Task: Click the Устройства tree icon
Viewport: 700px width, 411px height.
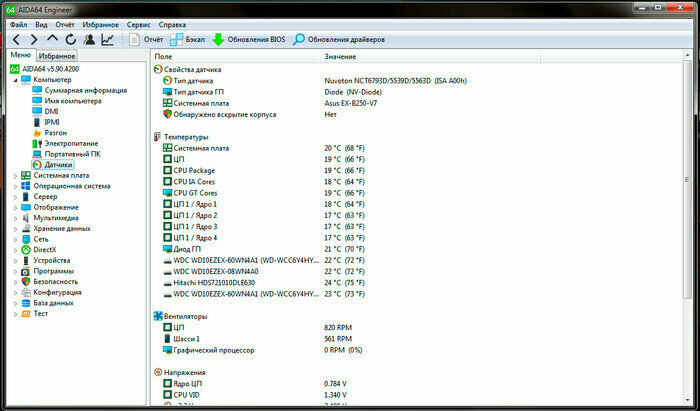Action: [x=26, y=261]
